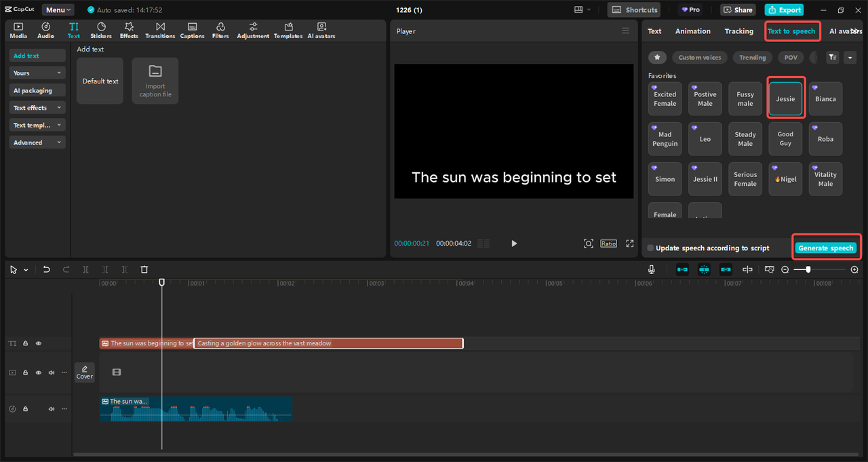The width and height of the screenshot is (868, 462).
Task: Lock the audio track
Action: pos(25,409)
